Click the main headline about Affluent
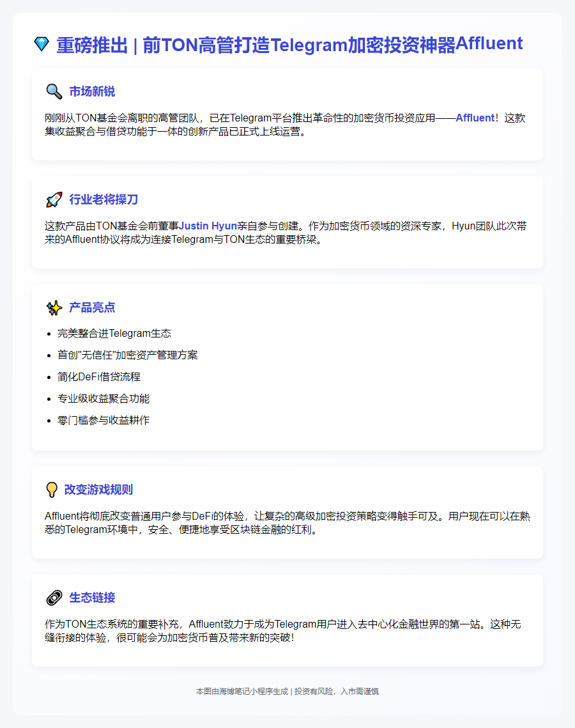 coord(290,45)
